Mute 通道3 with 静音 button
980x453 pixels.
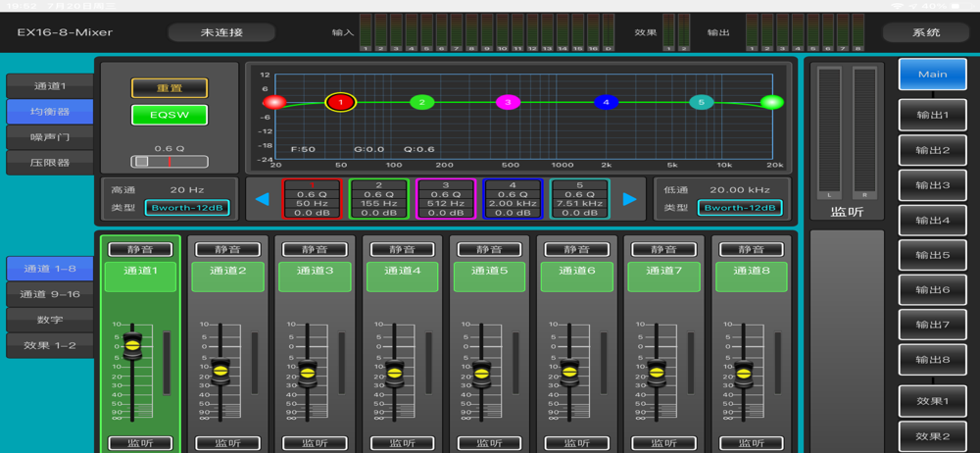(315, 249)
